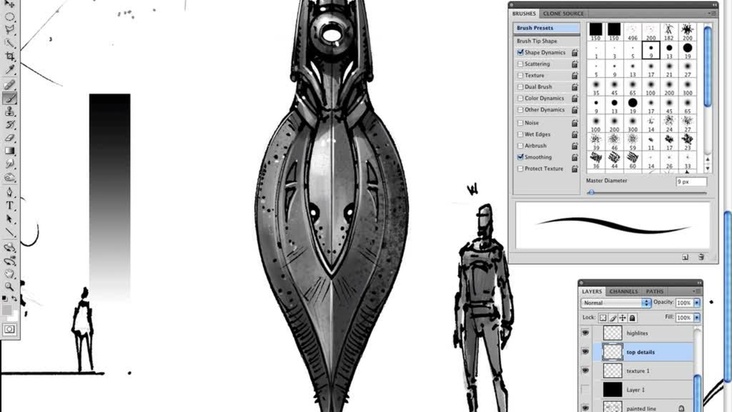Switch to the Layers tab
This screenshot has width=732, height=412.
coord(592,291)
